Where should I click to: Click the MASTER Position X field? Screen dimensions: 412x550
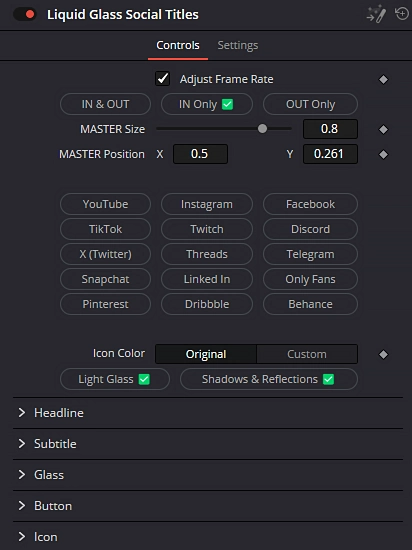coord(200,154)
